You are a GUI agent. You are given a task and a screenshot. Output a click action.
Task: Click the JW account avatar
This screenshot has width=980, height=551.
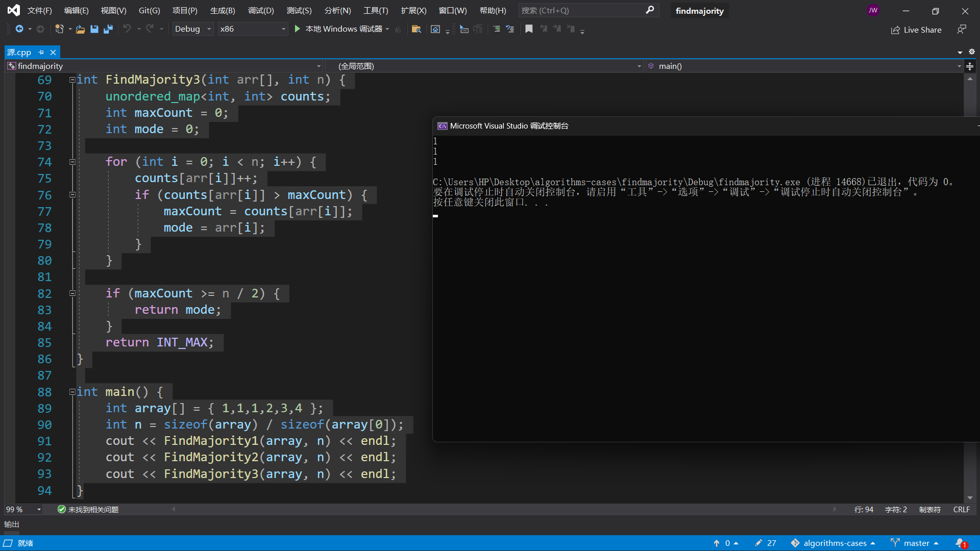tap(873, 10)
